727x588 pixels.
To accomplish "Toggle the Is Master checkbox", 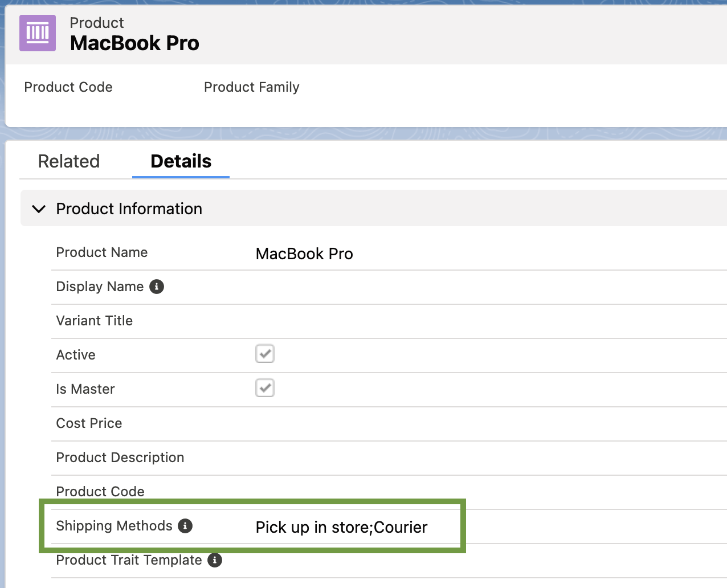I will [264, 387].
